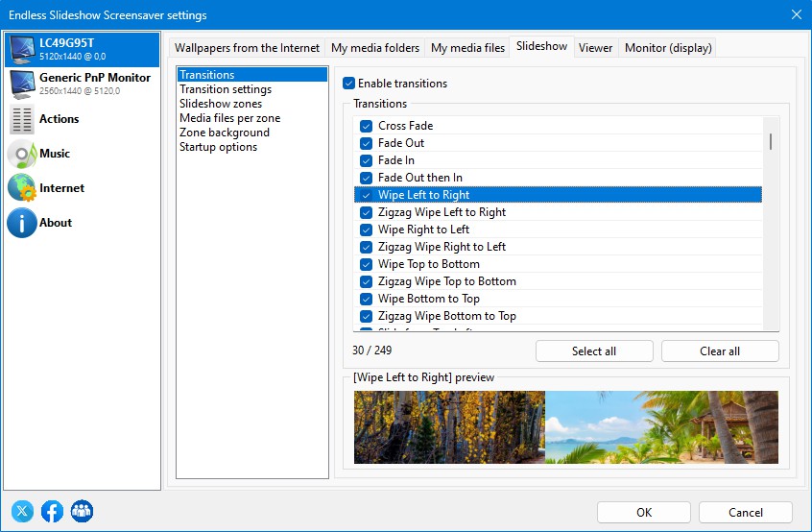Image resolution: width=812 pixels, height=532 pixels.
Task: Click the Clear all button
Action: pos(720,351)
